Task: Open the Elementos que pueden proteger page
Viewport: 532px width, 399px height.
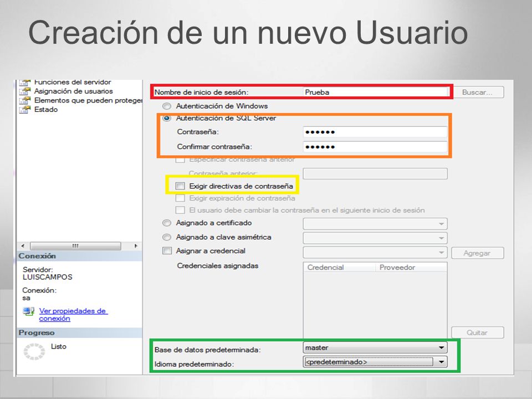Action: [88, 100]
